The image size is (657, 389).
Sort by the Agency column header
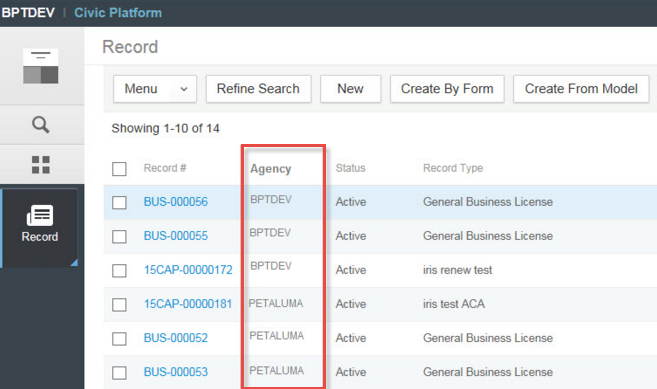click(271, 169)
